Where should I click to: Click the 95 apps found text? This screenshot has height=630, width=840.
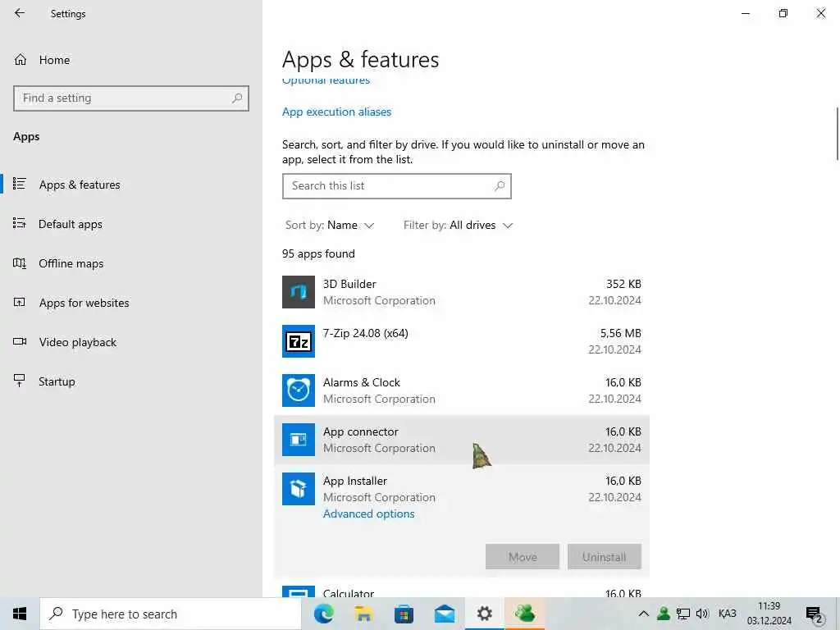pyautogui.click(x=318, y=254)
